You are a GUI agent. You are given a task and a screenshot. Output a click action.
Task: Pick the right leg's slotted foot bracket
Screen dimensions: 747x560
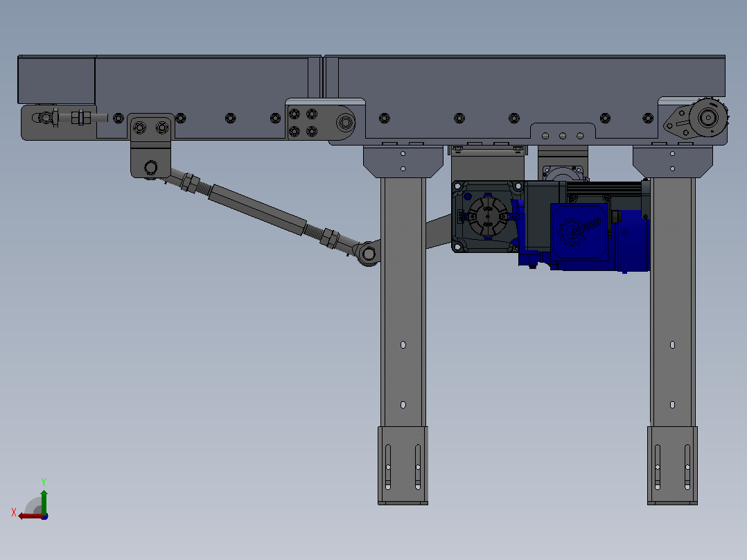click(672, 465)
